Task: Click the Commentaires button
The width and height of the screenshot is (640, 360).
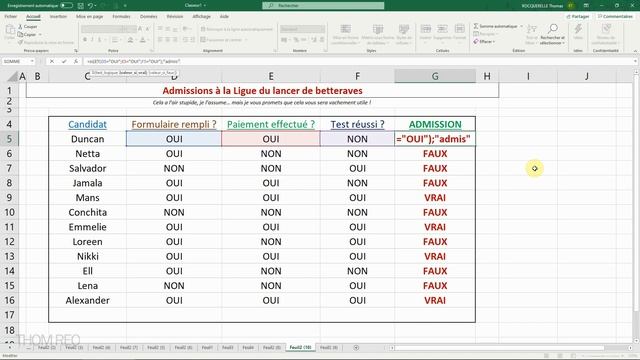Action: [x=615, y=17]
